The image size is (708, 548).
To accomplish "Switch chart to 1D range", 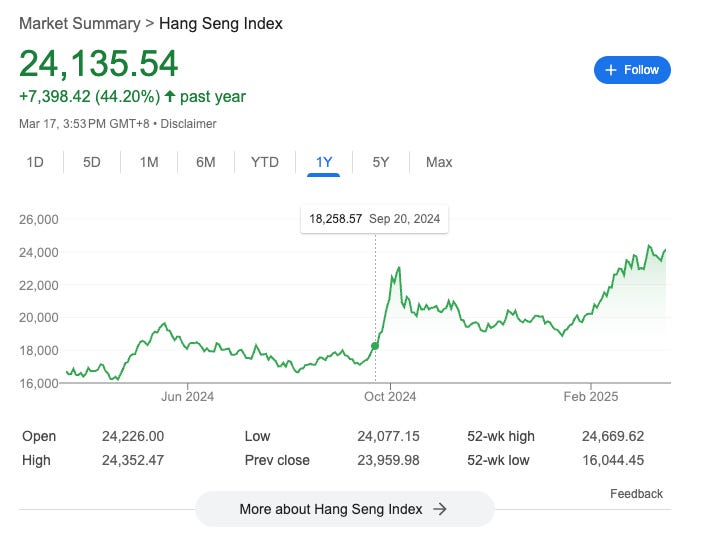I will [35, 162].
